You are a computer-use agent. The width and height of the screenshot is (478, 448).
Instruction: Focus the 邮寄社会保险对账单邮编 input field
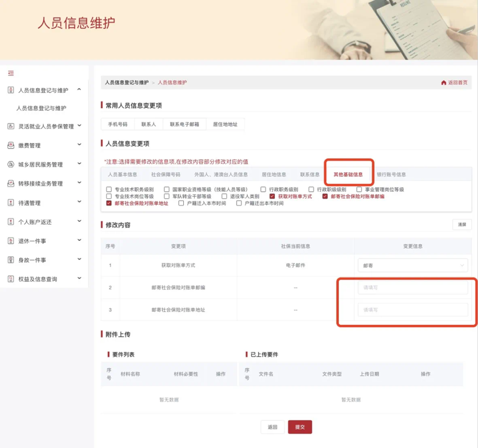(x=412, y=288)
